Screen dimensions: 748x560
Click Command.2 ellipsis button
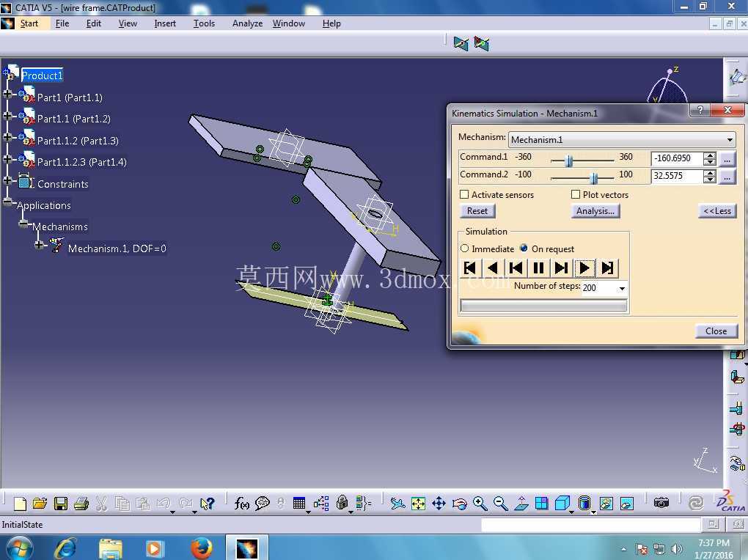tap(727, 177)
